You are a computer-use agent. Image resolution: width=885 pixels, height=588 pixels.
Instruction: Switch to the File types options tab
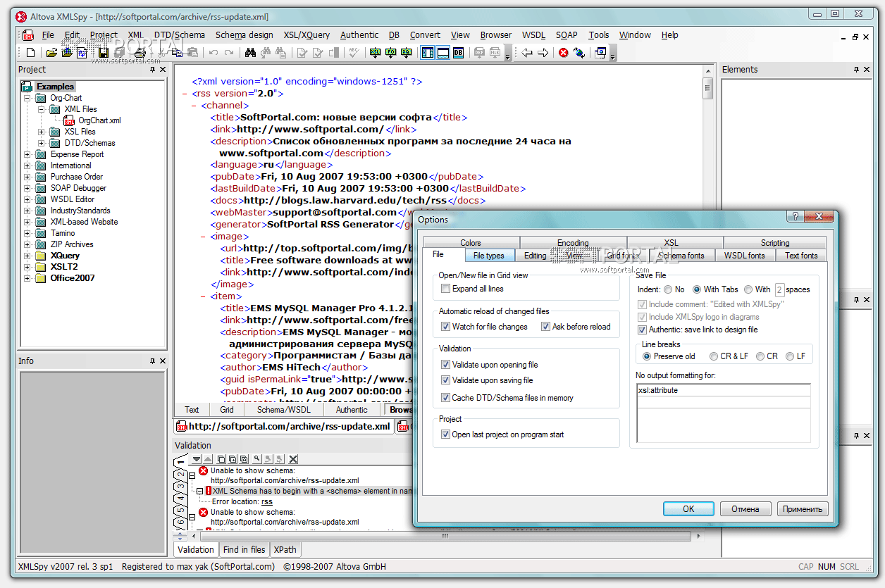[489, 256]
